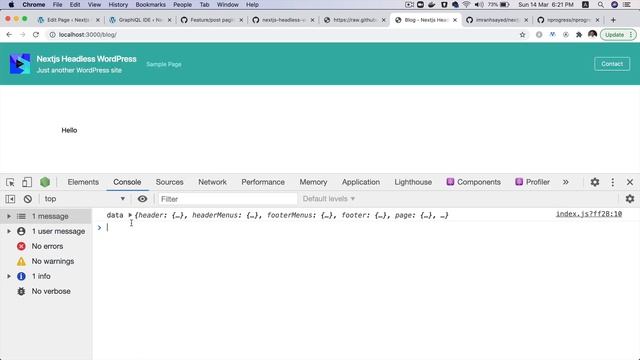Switch to the Memory tab

coord(313,182)
